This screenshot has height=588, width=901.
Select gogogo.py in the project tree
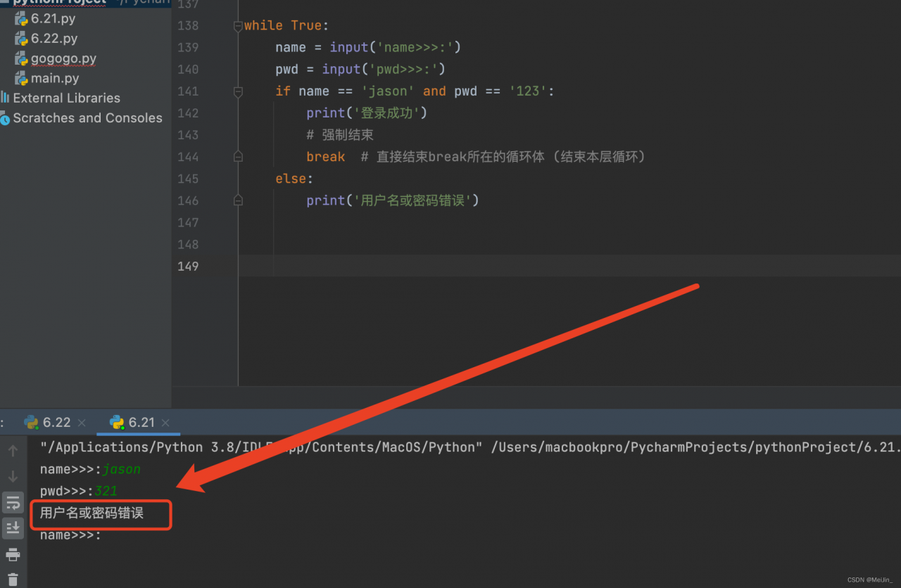(x=56, y=58)
